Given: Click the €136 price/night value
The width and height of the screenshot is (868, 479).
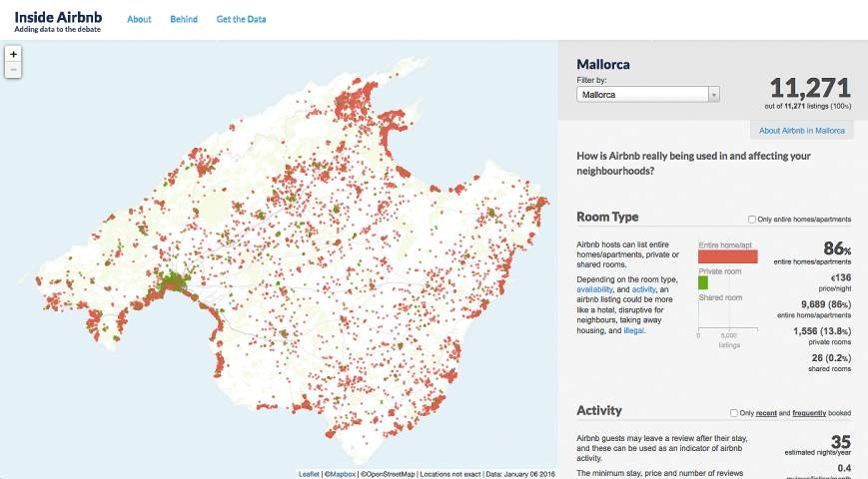Looking at the screenshot, I should (840, 277).
